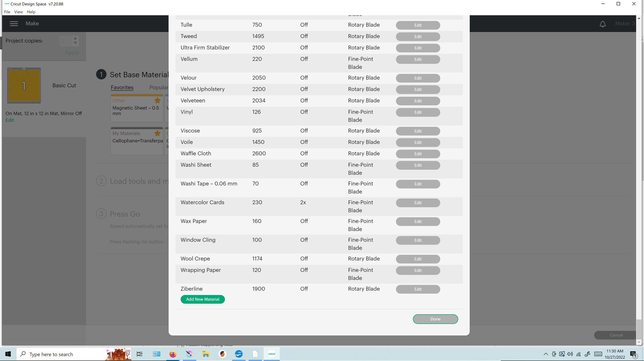Viewport: 644px width, 361px height.
Task: Open the Wi-Fi network tray icon
Action: 579,354
